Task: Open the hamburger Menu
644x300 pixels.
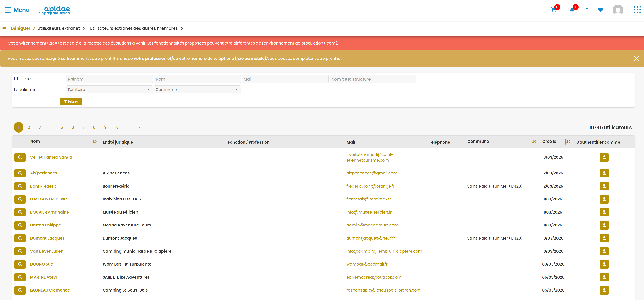Action: coord(17,10)
